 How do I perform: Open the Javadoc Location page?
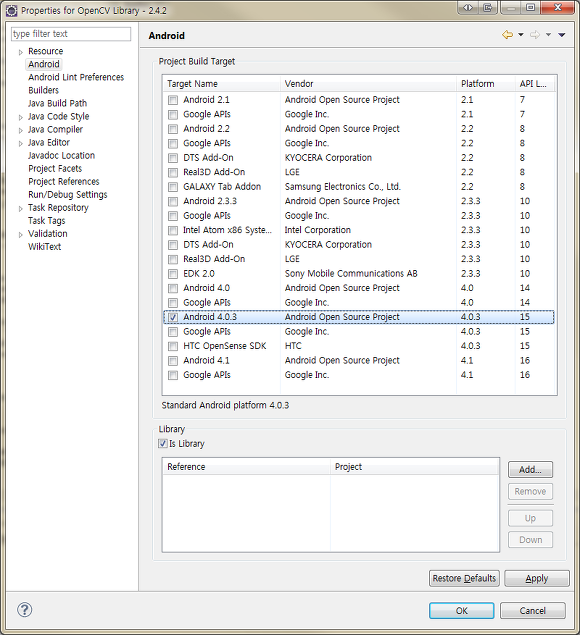[x=61, y=155]
